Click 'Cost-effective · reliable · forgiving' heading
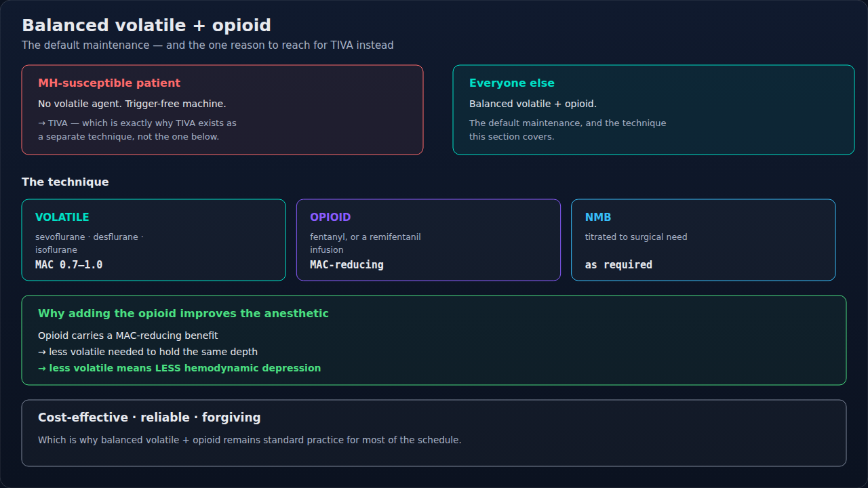The width and height of the screenshot is (868, 488). (x=149, y=418)
